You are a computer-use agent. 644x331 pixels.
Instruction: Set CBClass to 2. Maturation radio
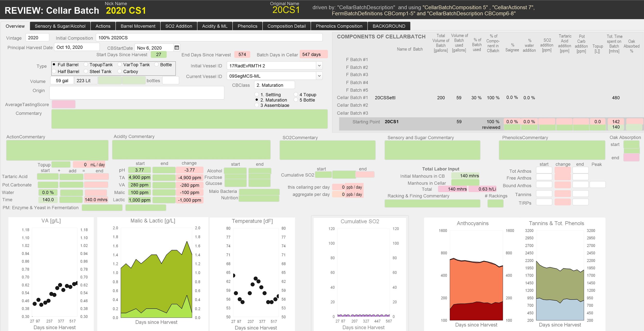[257, 100]
